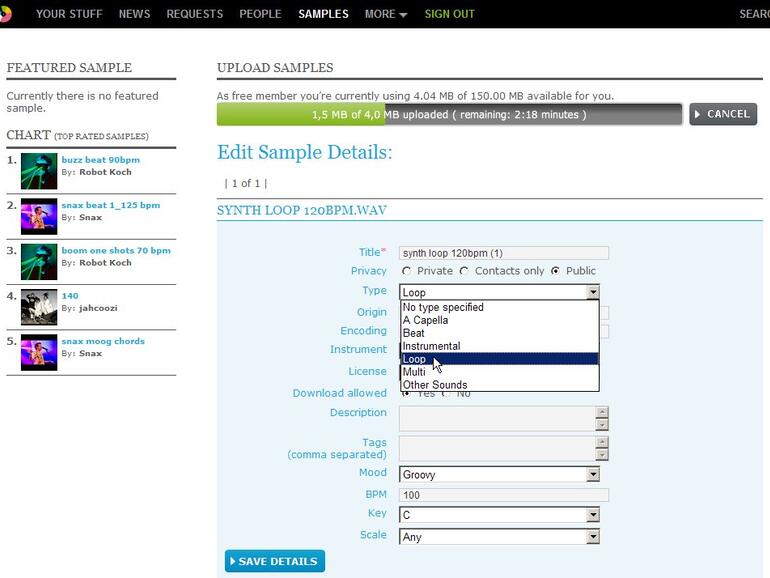Viewport: 770px width, 578px height.
Task: Open the Scale dropdown showing Any
Action: [499, 537]
